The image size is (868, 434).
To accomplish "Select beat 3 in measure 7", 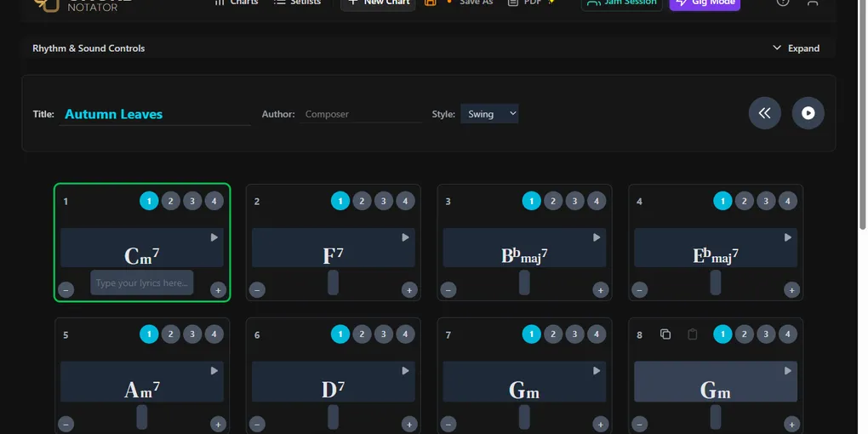I will click(575, 334).
